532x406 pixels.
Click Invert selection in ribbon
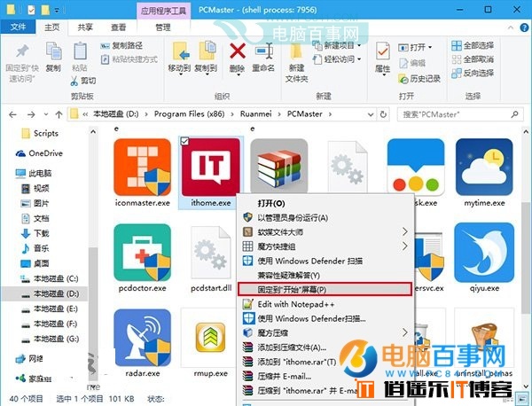pyautogui.click(x=473, y=73)
